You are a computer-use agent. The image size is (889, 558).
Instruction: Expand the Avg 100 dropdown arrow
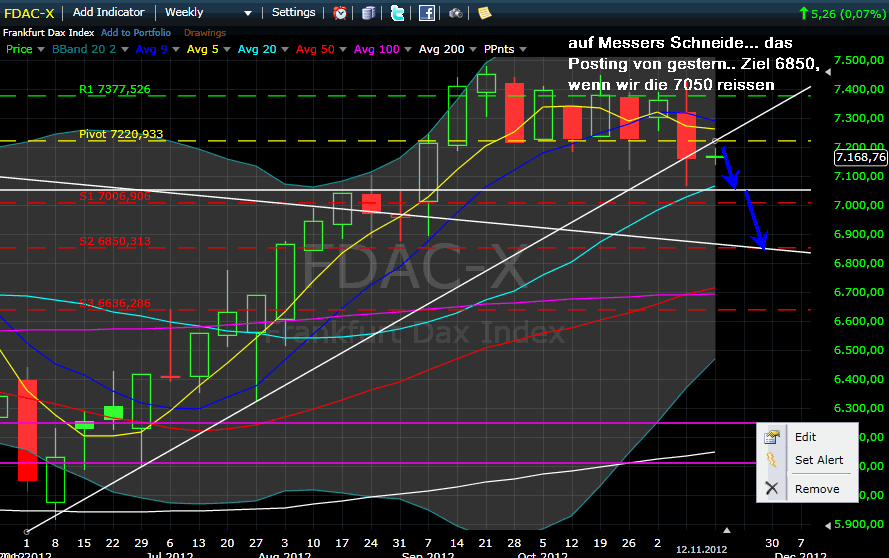[x=408, y=50]
